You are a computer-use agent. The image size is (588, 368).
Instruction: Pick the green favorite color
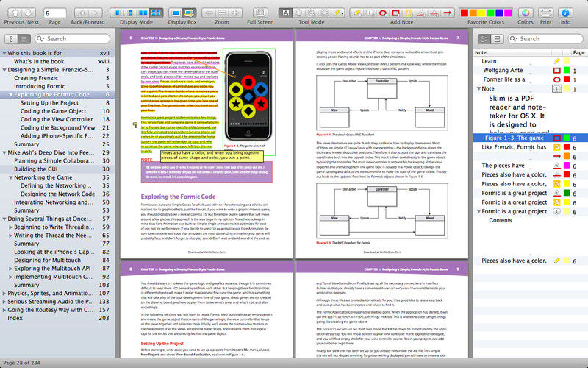point(490,13)
